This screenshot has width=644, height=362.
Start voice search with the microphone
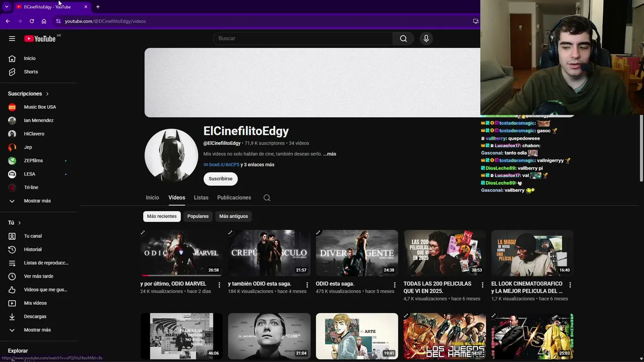pyautogui.click(x=426, y=39)
